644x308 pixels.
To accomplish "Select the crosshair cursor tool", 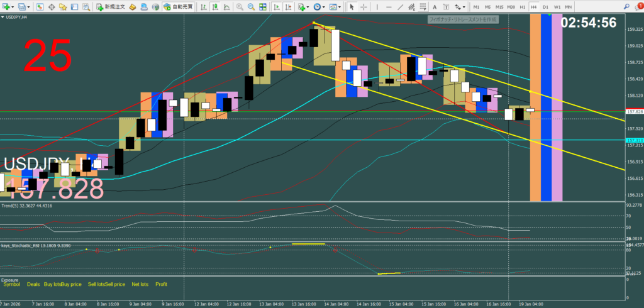I will [364, 6].
